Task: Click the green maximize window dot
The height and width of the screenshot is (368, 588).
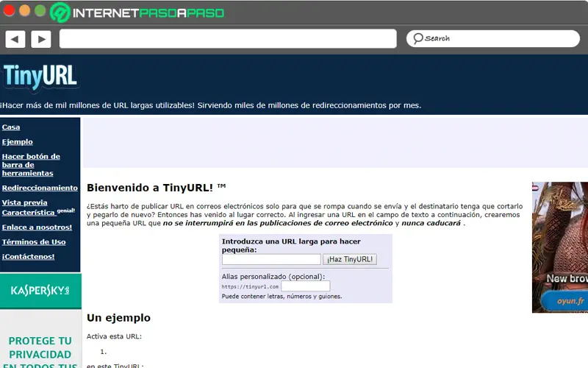Action: coord(40,11)
